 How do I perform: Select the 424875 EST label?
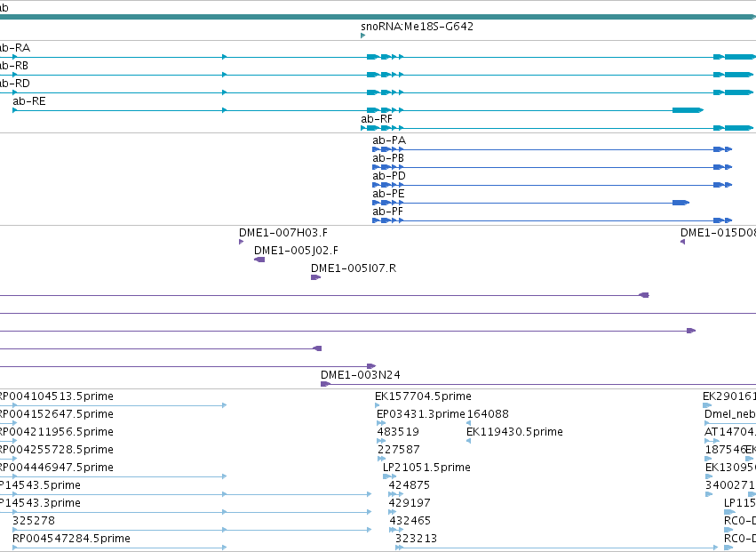[x=410, y=485]
